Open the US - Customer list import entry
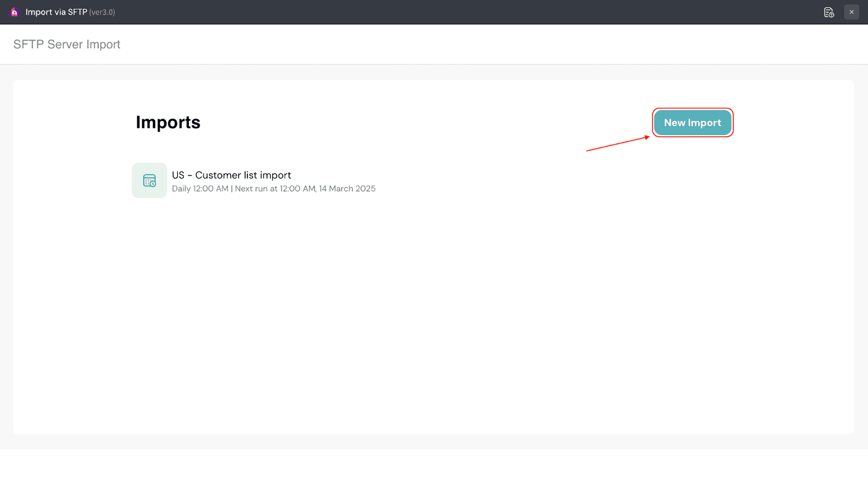868x487 pixels. [231, 175]
